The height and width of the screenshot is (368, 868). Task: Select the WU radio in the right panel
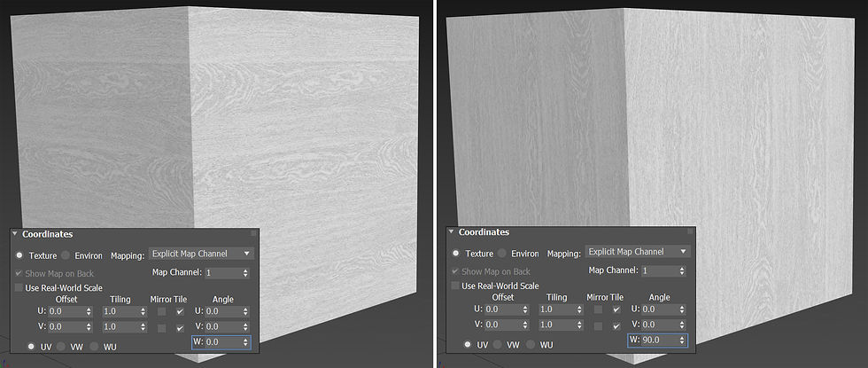[x=531, y=344]
